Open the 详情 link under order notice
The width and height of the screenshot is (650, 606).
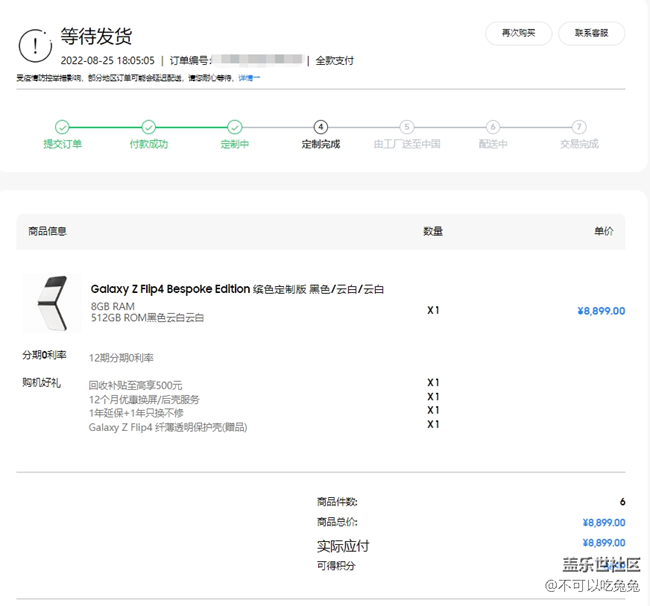[249, 77]
